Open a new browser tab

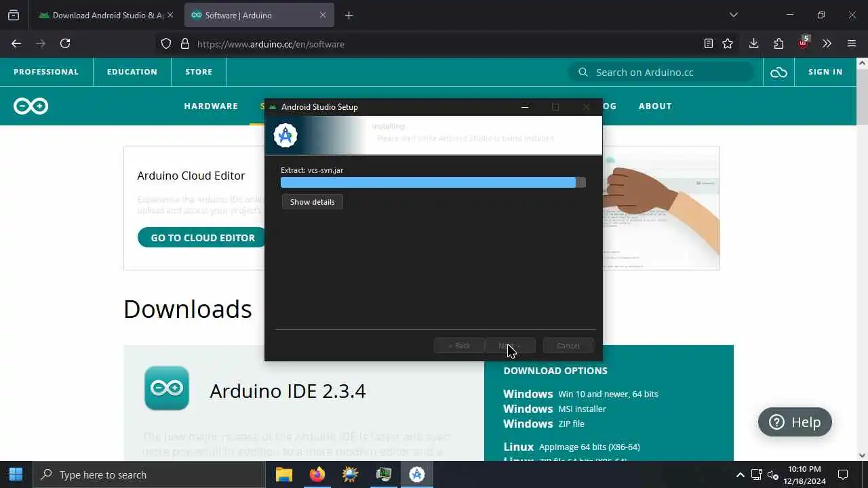(349, 15)
